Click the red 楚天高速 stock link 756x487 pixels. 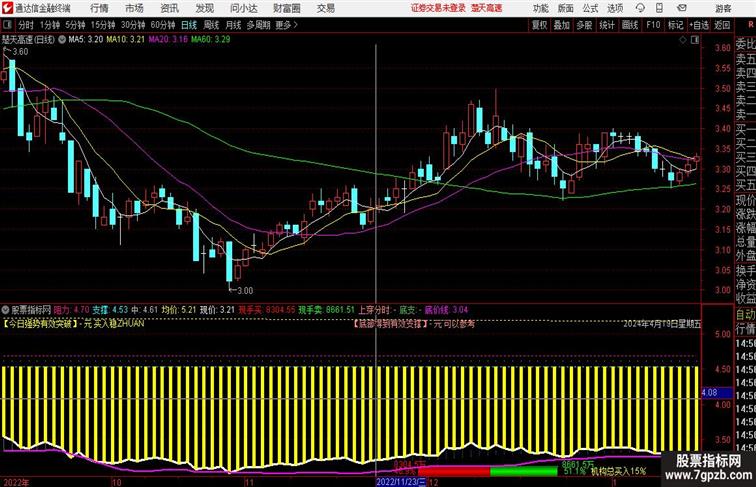pos(486,8)
